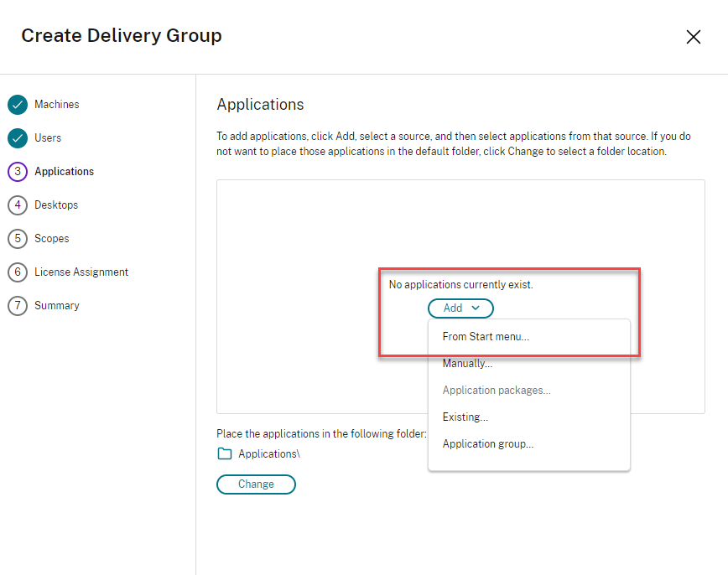Click step 7 Summary circle icon
Image resolution: width=728 pixels, height=575 pixels.
point(18,306)
